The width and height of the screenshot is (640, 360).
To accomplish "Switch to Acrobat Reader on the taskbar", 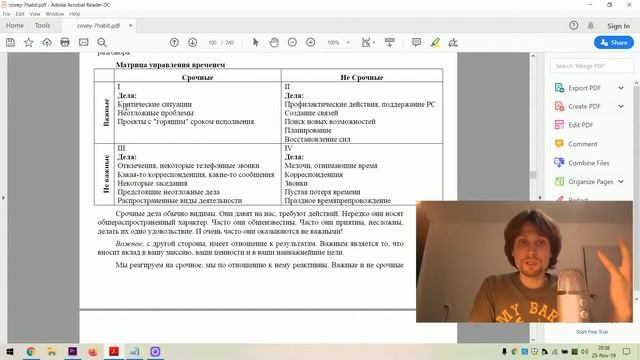I will tap(114, 351).
